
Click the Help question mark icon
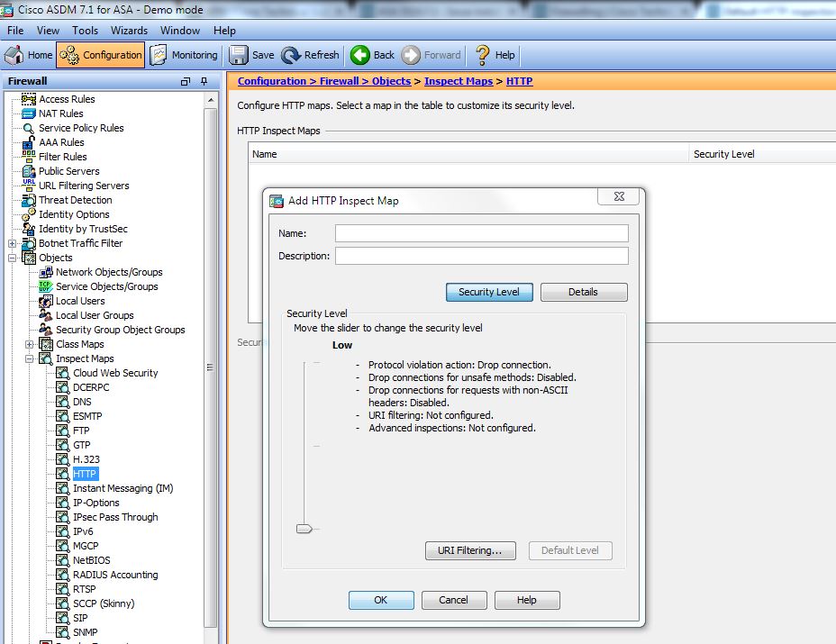click(x=482, y=55)
